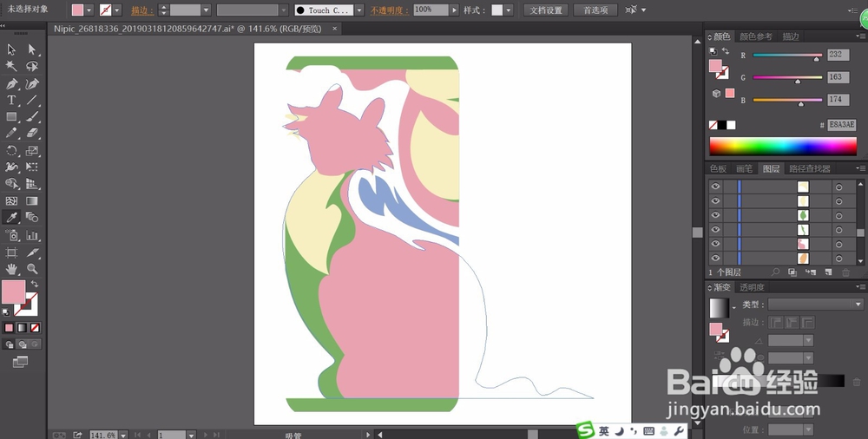Viewport: 868px width, 439px height.
Task: Select the Mesh tool
Action: click(x=11, y=201)
